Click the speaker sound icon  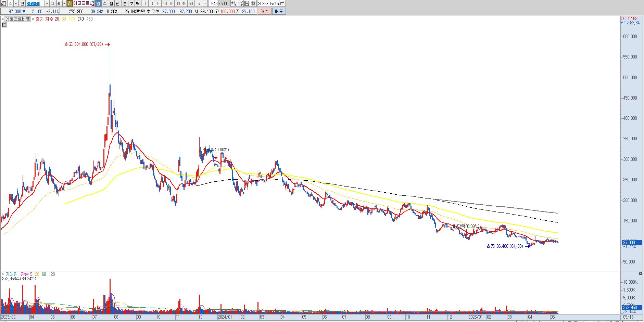59,3
